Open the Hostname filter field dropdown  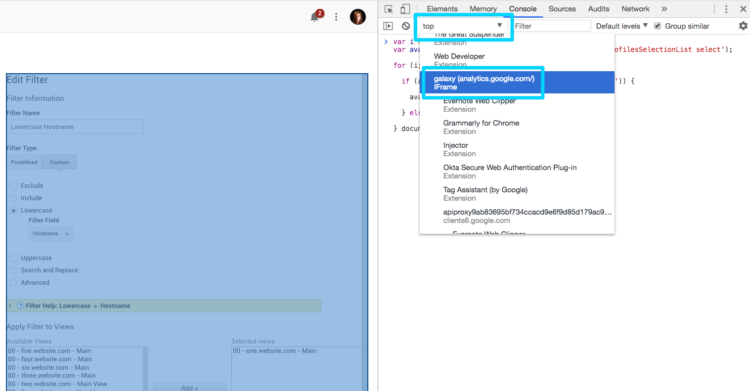(x=51, y=234)
